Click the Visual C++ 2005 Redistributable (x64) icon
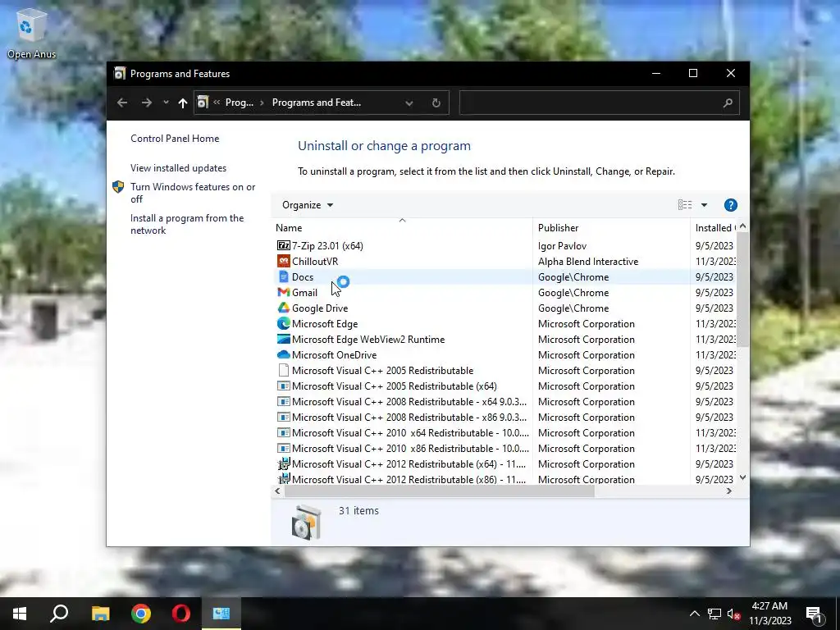840x630 pixels. 283,386
